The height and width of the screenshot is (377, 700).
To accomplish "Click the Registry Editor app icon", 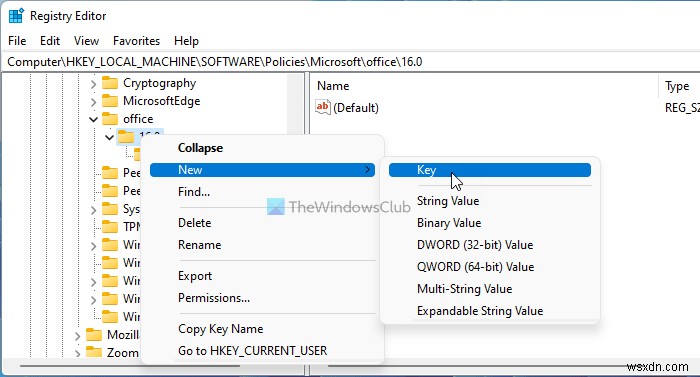I will pyautogui.click(x=16, y=16).
